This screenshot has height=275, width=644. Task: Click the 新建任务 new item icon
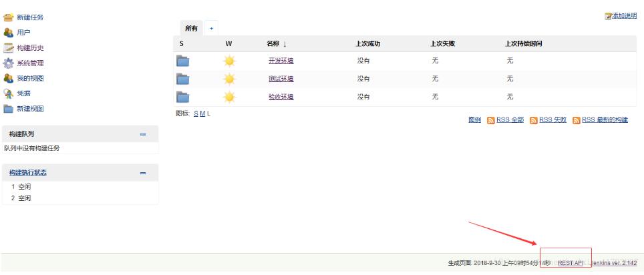8,17
